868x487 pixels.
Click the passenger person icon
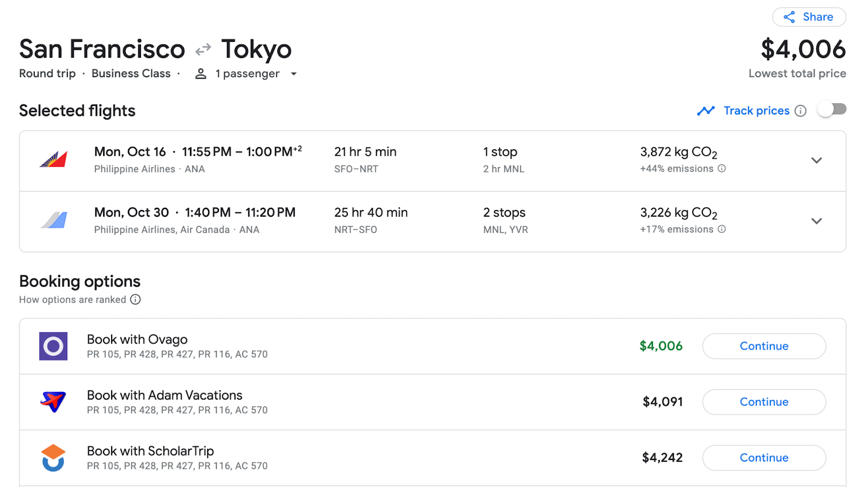pyautogui.click(x=201, y=73)
